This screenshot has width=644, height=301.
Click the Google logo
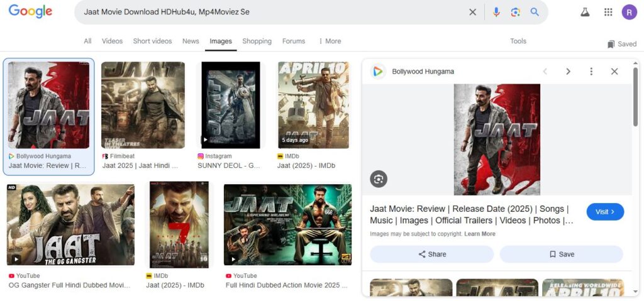tap(30, 11)
